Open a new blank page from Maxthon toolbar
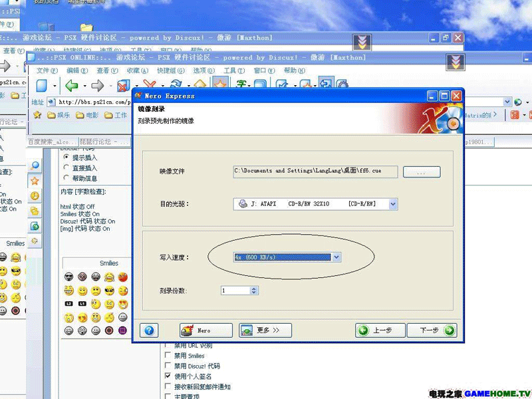Screen dimensions: 532x399 pyautogui.click(x=42, y=86)
